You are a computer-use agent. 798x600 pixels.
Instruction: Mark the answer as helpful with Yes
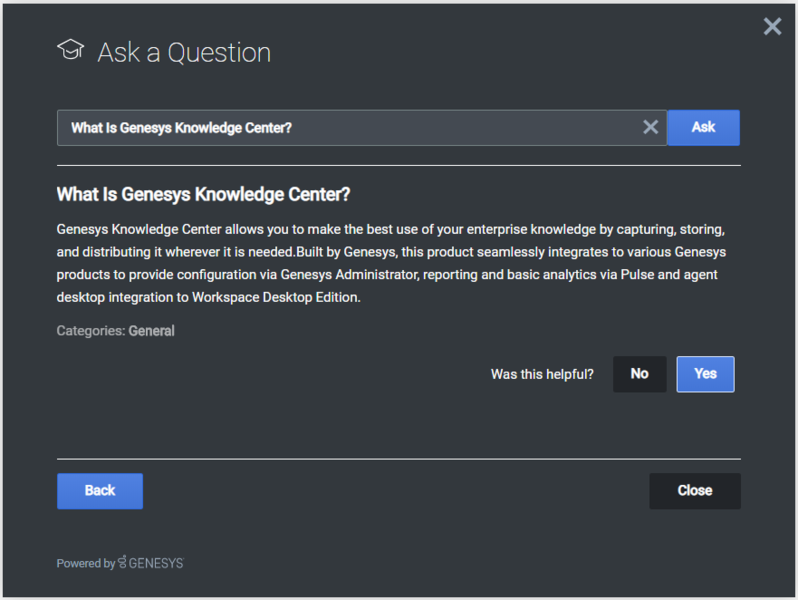click(x=705, y=374)
